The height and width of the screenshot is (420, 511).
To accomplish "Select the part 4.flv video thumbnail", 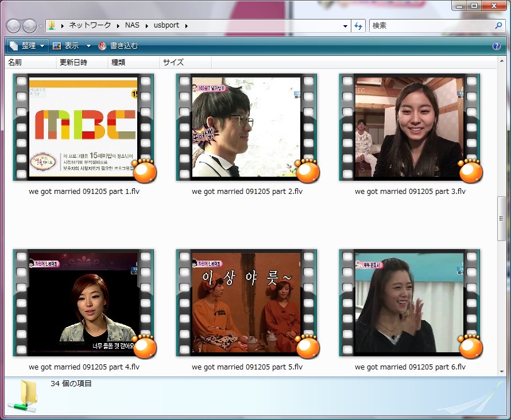I will point(83,302).
